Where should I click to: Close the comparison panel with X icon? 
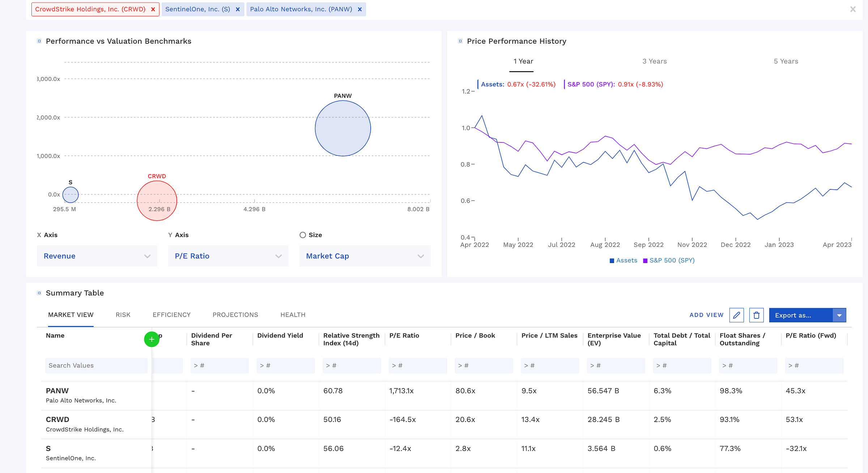(853, 9)
